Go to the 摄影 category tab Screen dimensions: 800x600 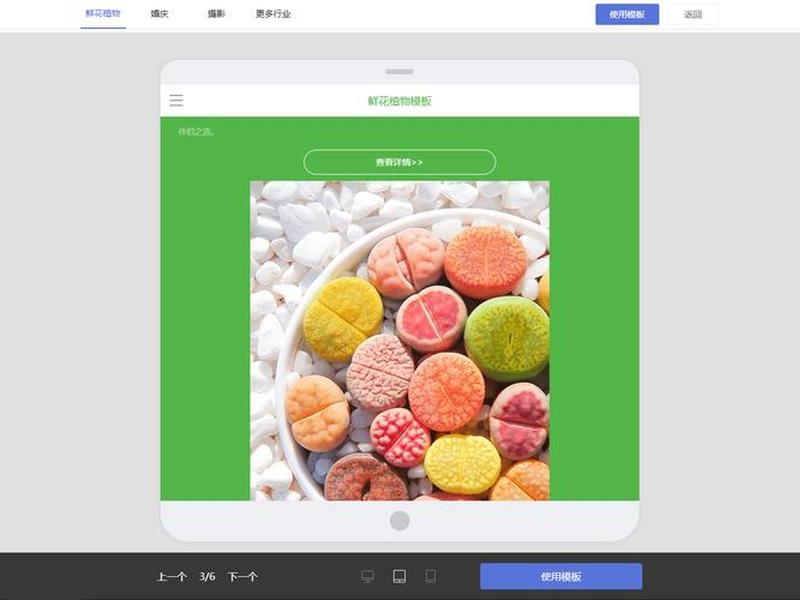click(x=216, y=14)
